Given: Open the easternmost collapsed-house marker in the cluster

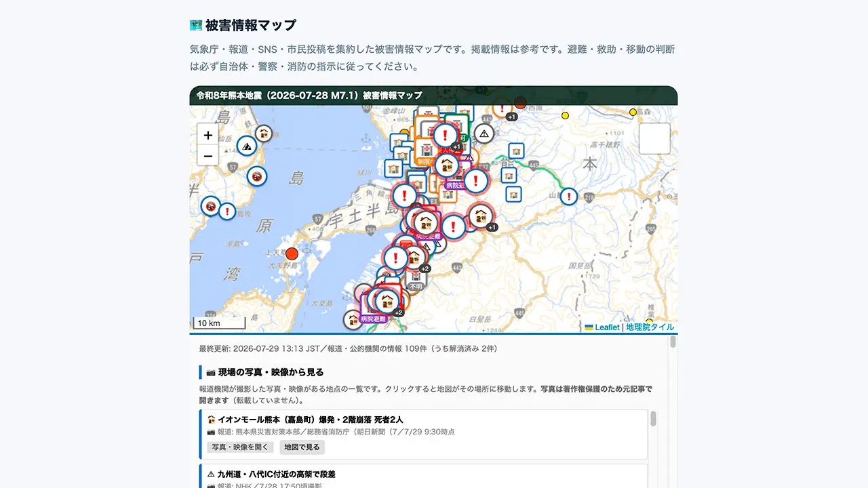Looking at the screenshot, I should [x=480, y=216].
